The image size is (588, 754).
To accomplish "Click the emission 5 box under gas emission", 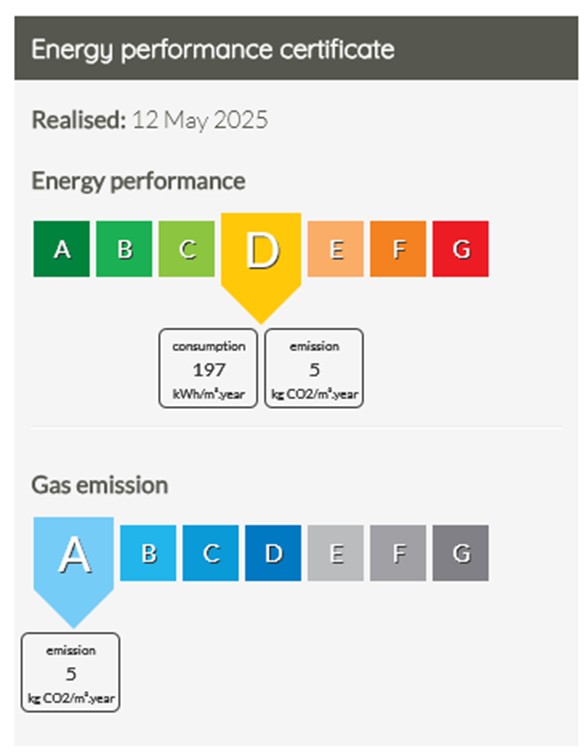I will coord(70,673).
